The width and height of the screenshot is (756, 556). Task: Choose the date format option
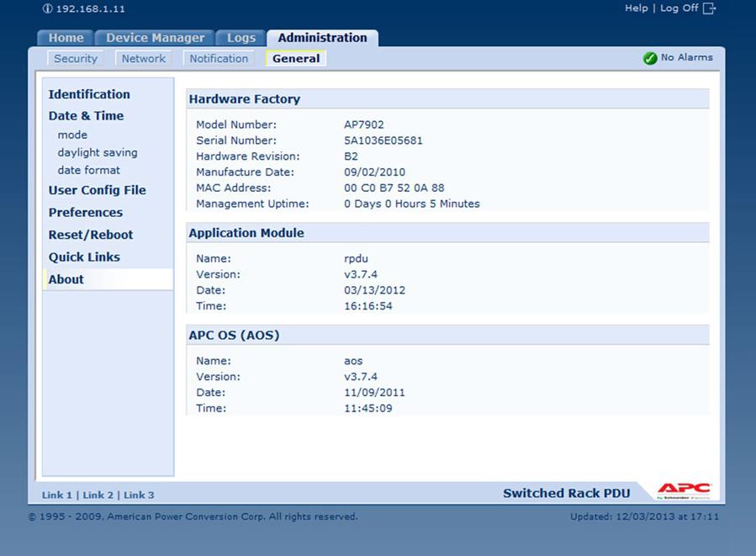tap(89, 171)
